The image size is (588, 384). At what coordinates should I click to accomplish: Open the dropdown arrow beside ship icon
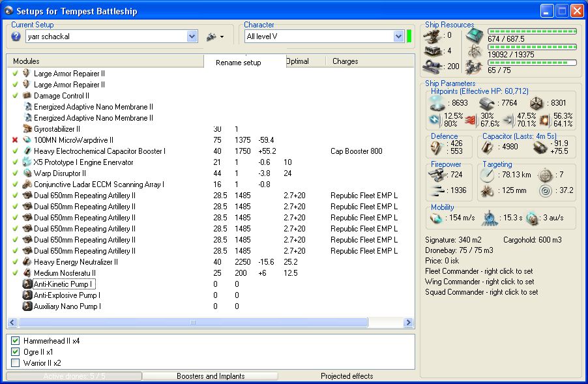pyautogui.click(x=222, y=37)
